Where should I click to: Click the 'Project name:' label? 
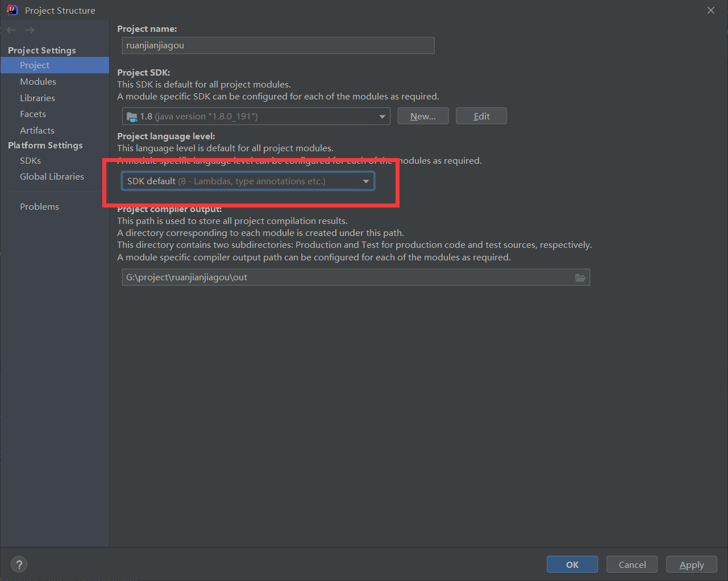[x=147, y=29]
